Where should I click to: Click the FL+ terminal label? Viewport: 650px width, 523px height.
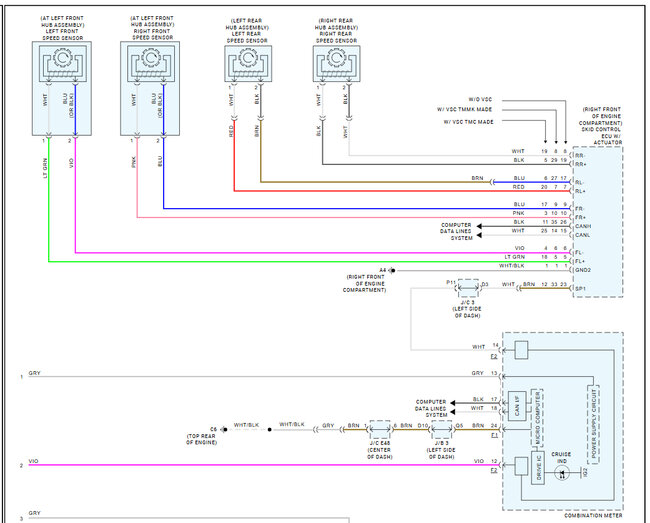click(580, 262)
